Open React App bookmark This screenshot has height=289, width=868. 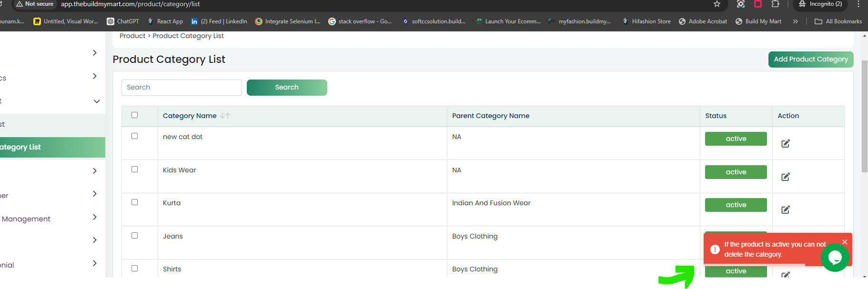tap(165, 21)
